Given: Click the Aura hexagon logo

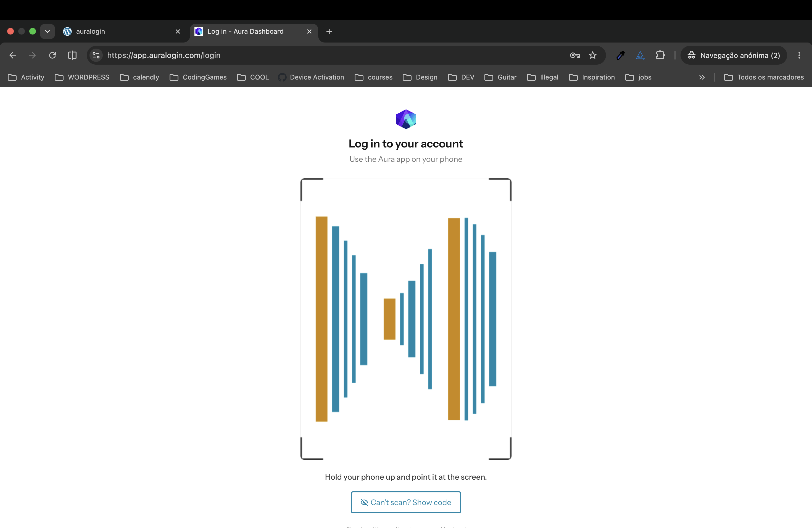Looking at the screenshot, I should [406, 119].
